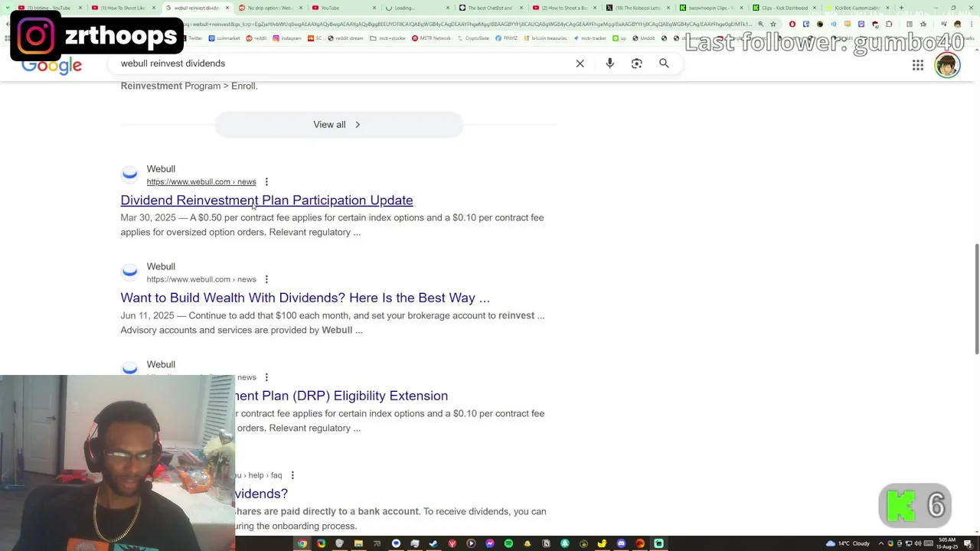Open the reddit stream bookmark
The height and width of the screenshot is (551, 980).
click(345, 37)
